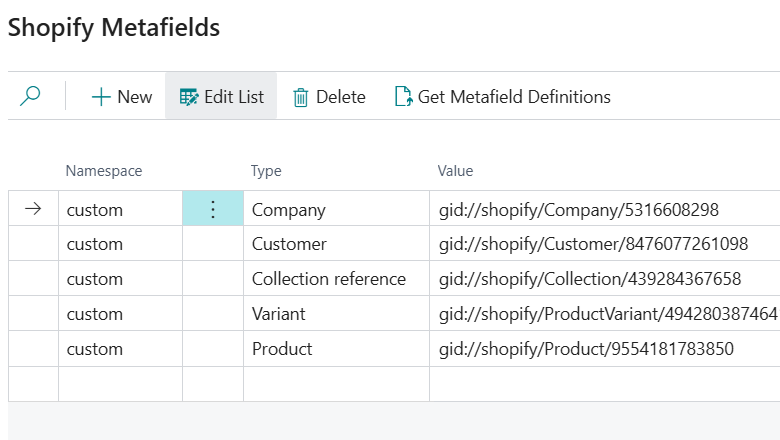This screenshot has width=780, height=440.
Task: Click the Collection reference type cell
Action: pyautogui.click(x=336, y=279)
